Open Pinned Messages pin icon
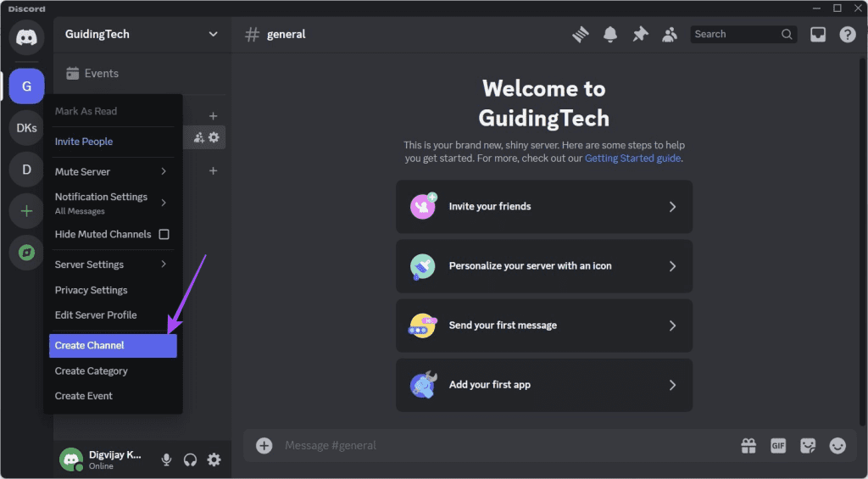Image resolution: width=868 pixels, height=479 pixels. 640,34
